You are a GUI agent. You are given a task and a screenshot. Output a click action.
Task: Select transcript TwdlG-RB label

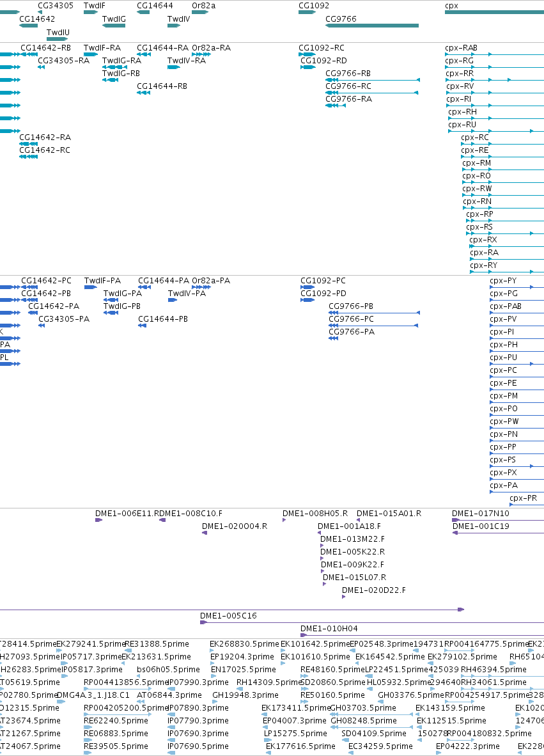[120, 74]
